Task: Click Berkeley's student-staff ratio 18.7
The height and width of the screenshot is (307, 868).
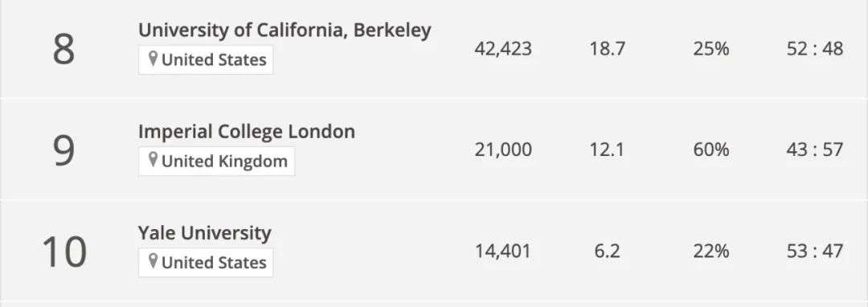Action: pos(608,49)
